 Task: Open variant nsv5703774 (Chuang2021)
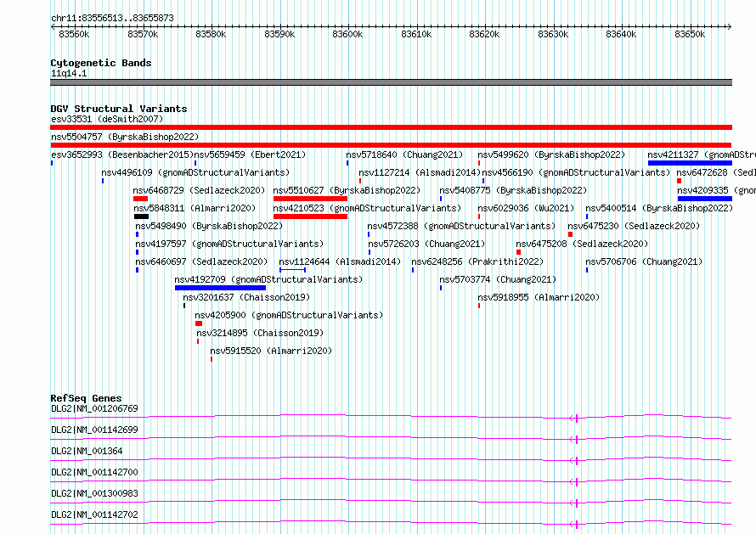click(498, 279)
